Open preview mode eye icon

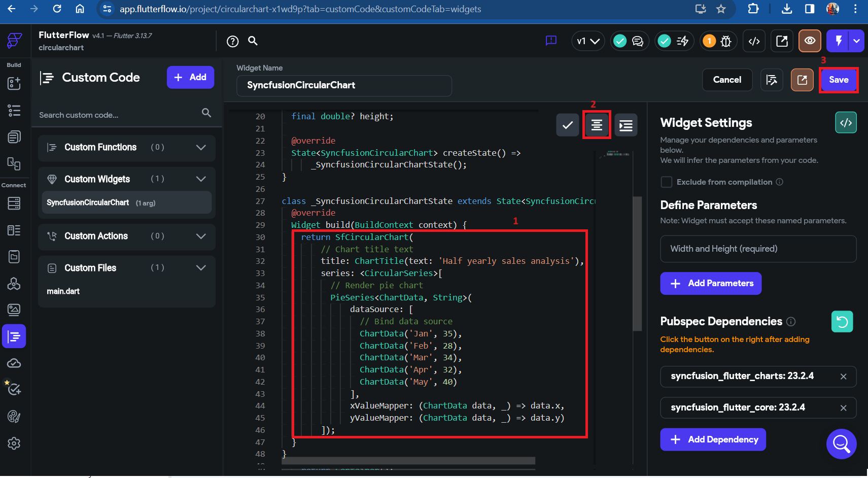click(x=810, y=41)
